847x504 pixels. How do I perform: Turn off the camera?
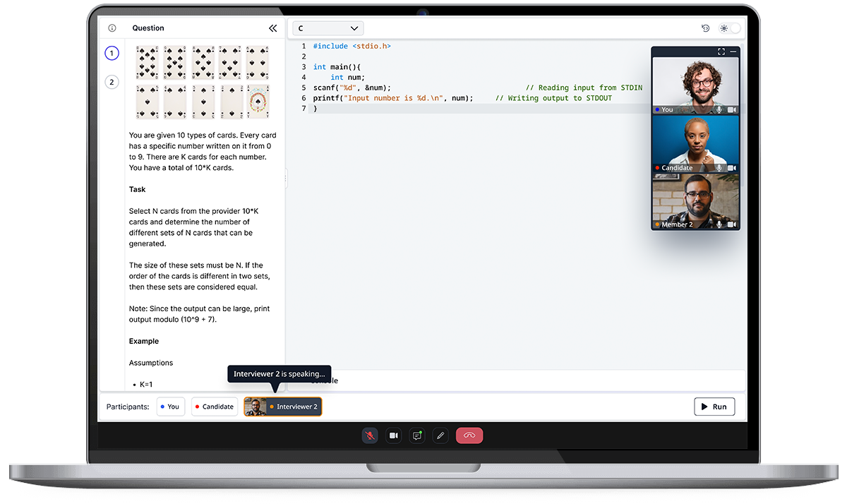pos(393,436)
